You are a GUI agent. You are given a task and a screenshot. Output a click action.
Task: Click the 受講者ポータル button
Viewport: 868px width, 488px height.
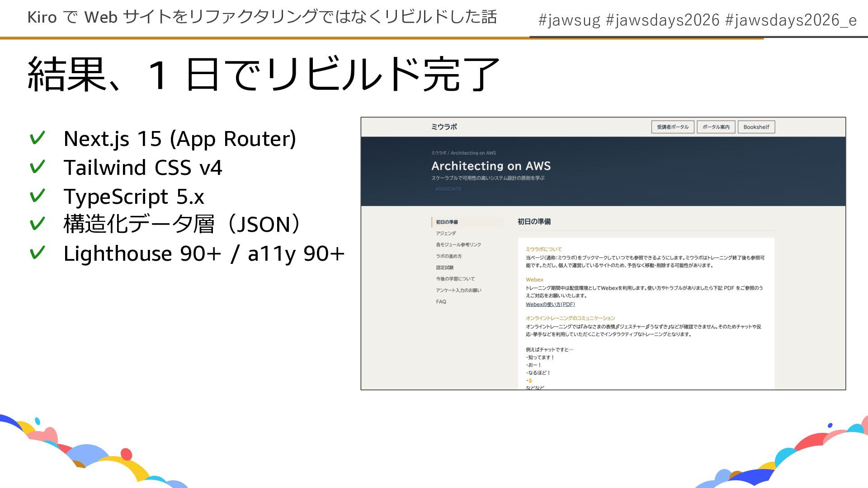click(672, 127)
